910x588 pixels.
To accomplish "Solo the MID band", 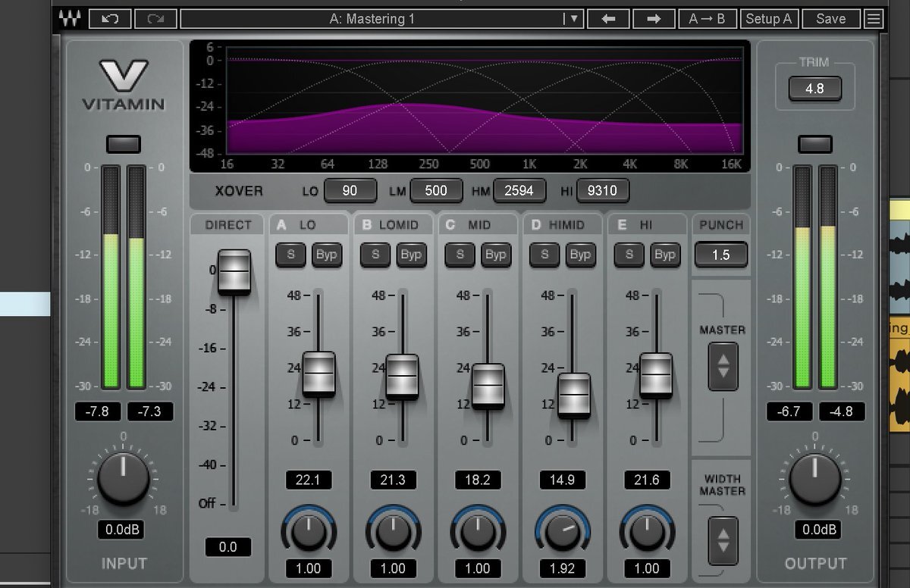I will click(x=460, y=255).
